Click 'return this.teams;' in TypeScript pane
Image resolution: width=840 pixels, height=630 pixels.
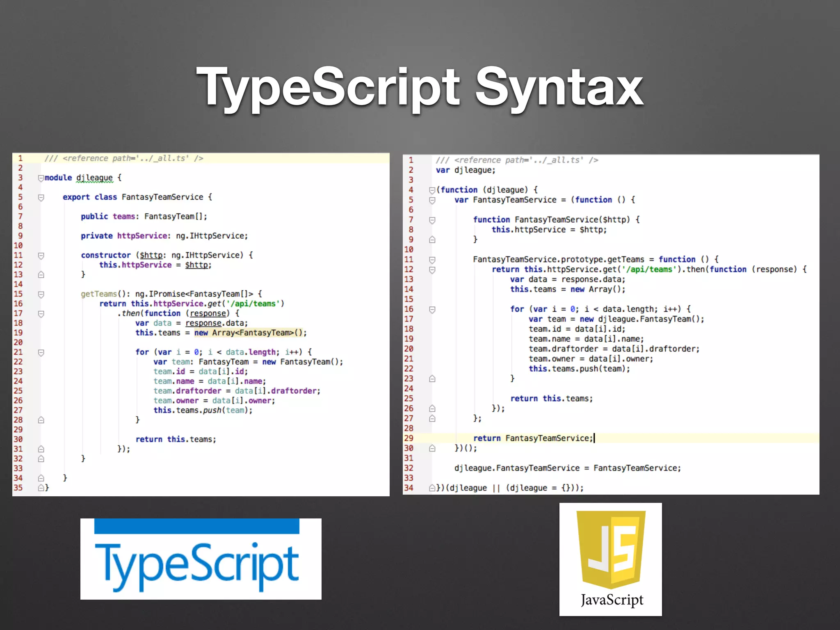(x=176, y=439)
